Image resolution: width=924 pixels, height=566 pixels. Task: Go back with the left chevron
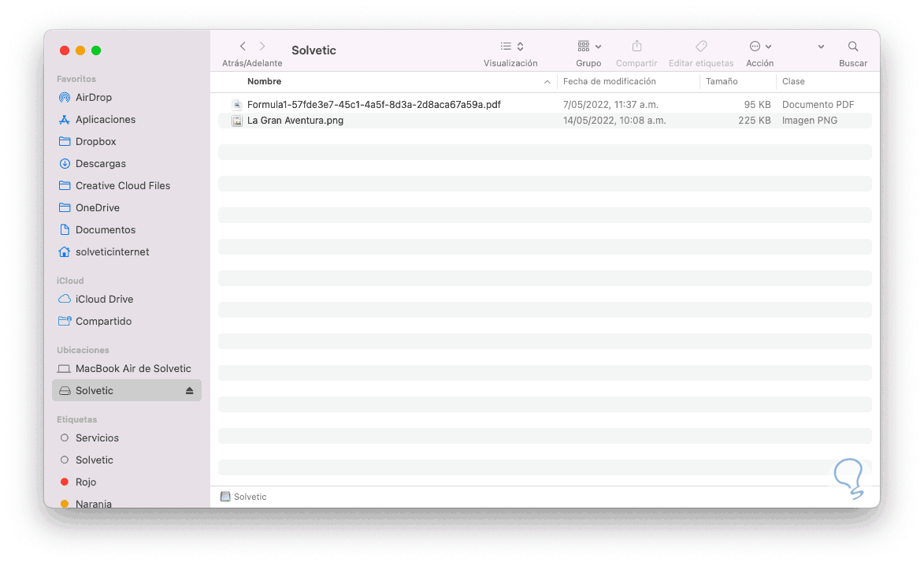coord(243,46)
